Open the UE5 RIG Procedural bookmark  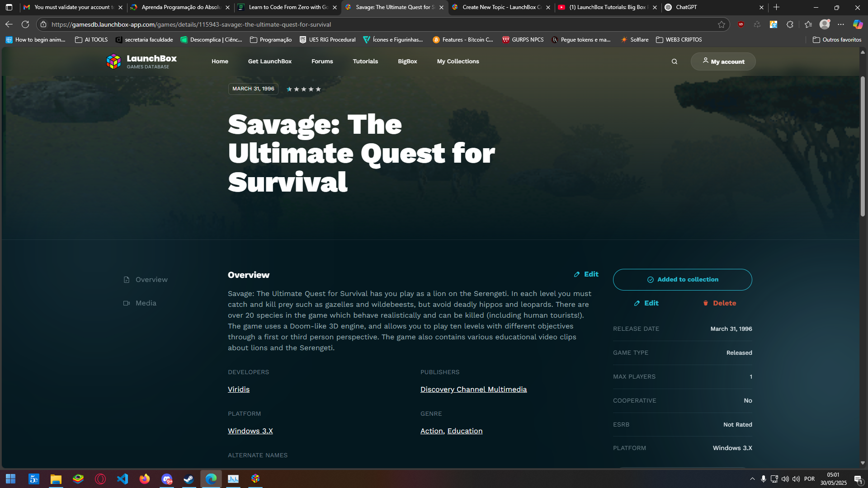(328, 40)
